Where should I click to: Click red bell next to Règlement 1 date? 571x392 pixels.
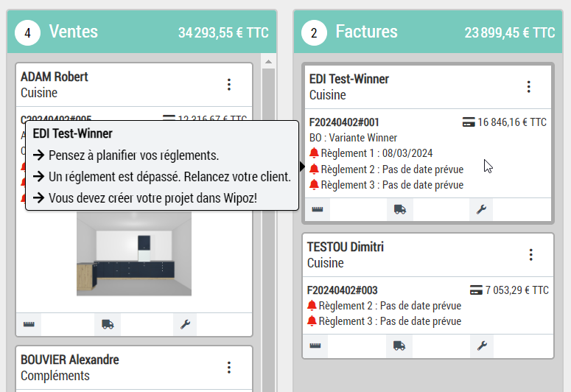click(314, 153)
